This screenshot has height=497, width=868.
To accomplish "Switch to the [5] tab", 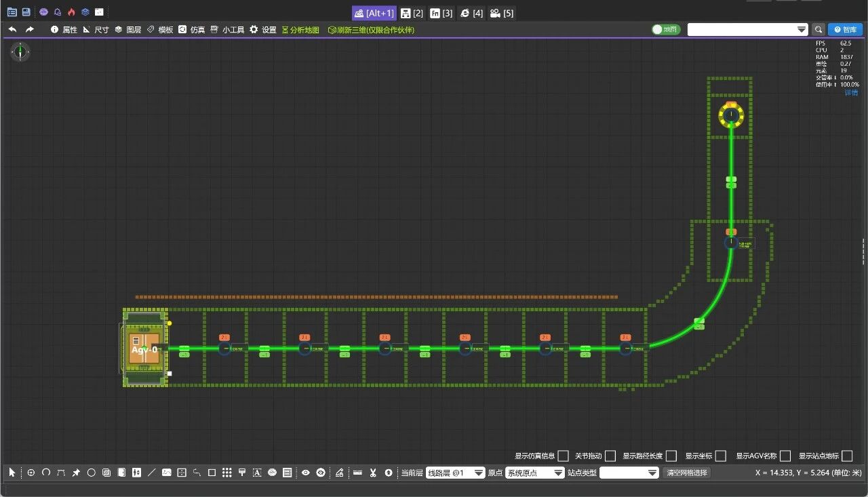I will tap(502, 13).
